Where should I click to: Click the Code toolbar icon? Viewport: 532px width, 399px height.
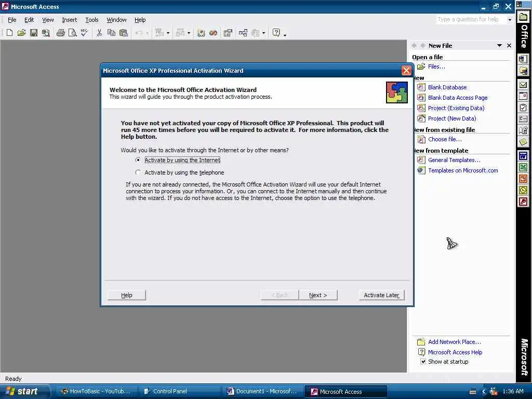point(201,33)
